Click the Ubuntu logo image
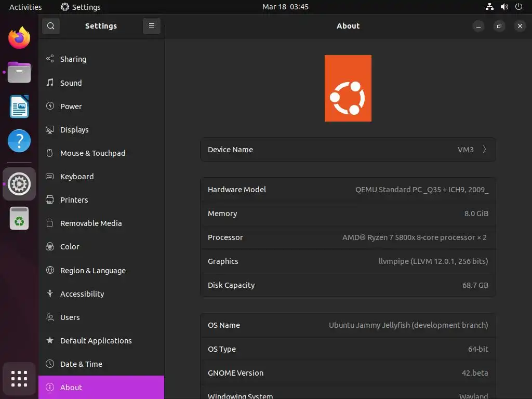The width and height of the screenshot is (532, 399). point(348,88)
